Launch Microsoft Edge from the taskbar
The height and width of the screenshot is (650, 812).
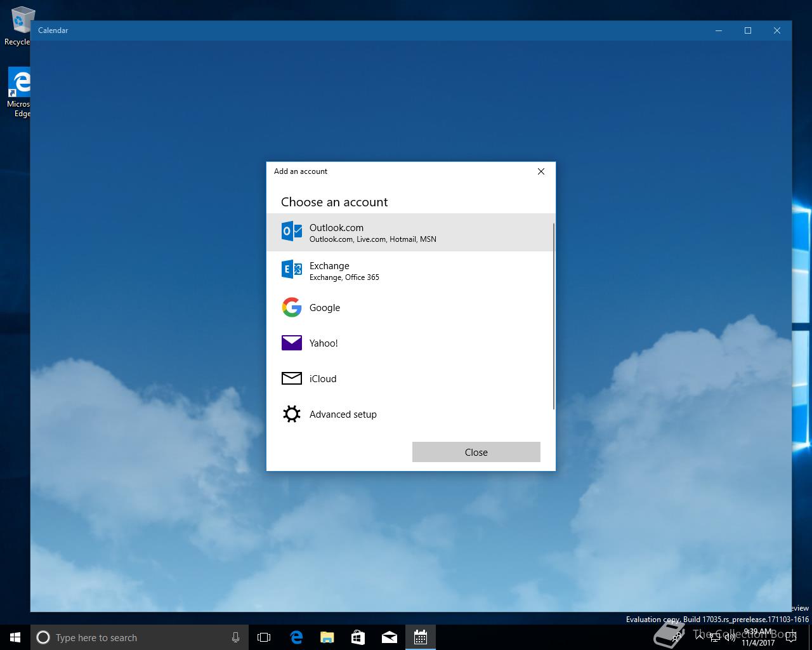(x=296, y=637)
